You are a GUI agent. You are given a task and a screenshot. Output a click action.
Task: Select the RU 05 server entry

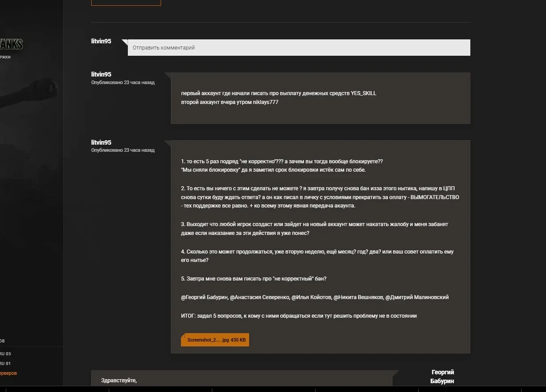pyautogui.click(x=5, y=354)
